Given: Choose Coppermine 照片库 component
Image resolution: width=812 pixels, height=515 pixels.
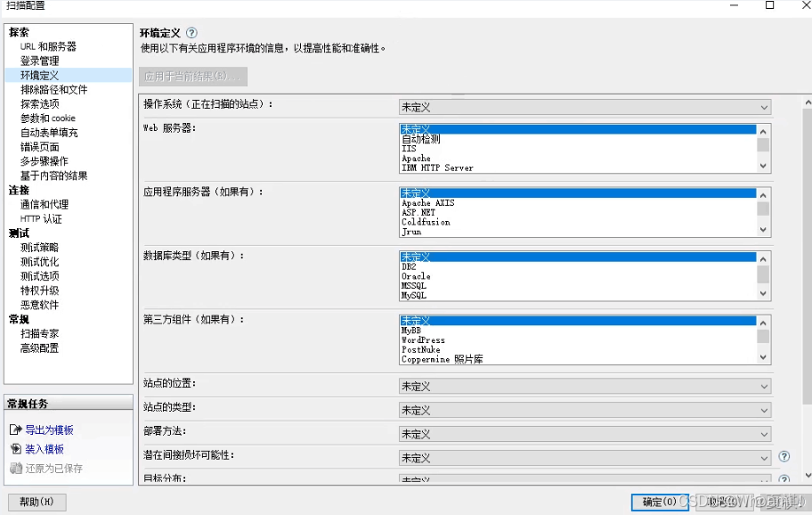Looking at the screenshot, I should coord(443,359).
